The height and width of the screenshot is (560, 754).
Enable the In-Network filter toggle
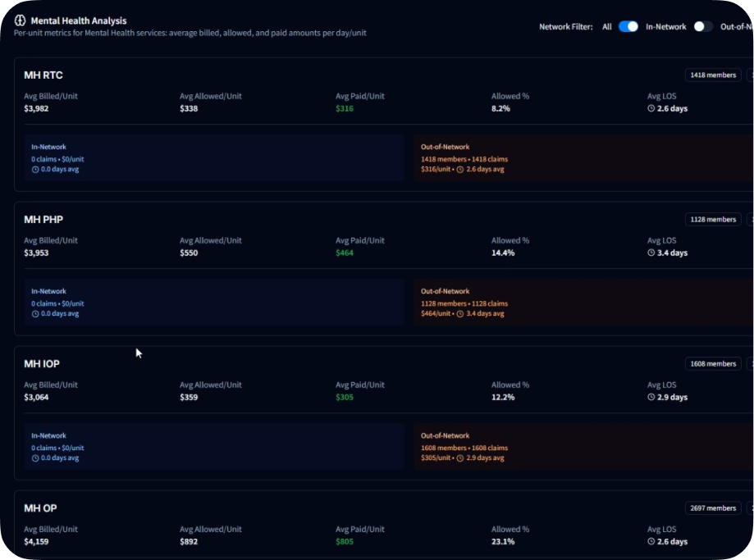pos(702,26)
